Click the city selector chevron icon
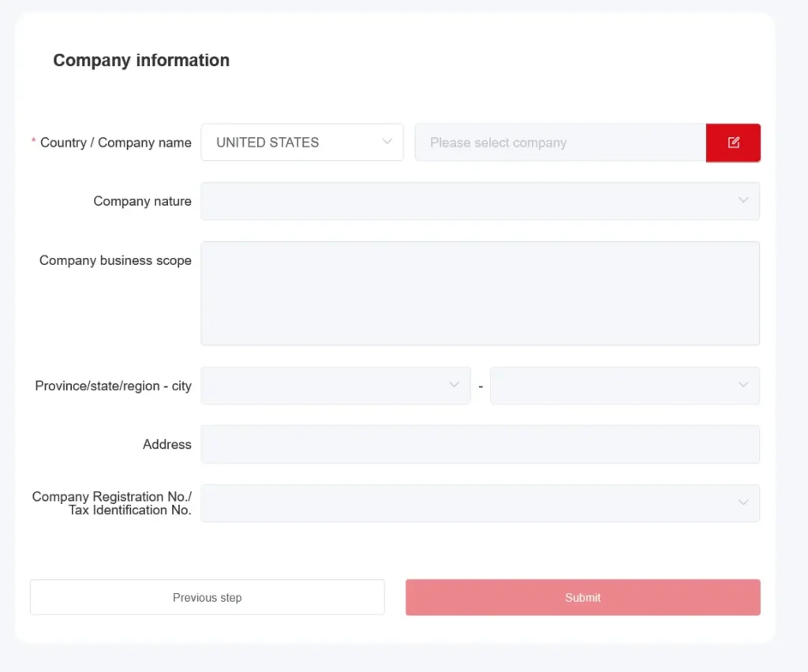The height and width of the screenshot is (672, 808). (743, 385)
